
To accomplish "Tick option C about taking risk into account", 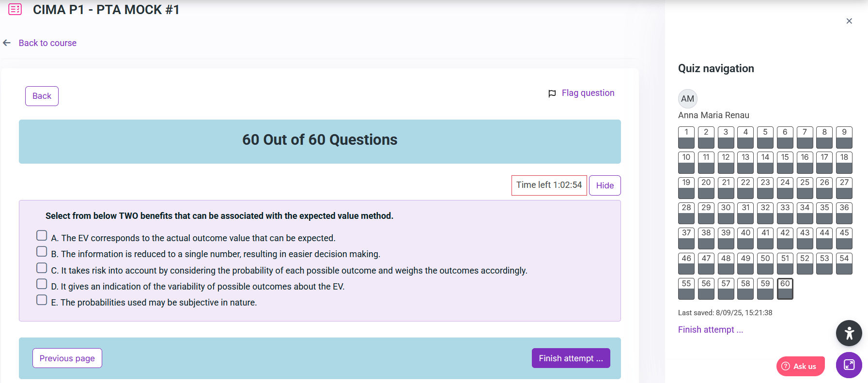I will point(42,268).
